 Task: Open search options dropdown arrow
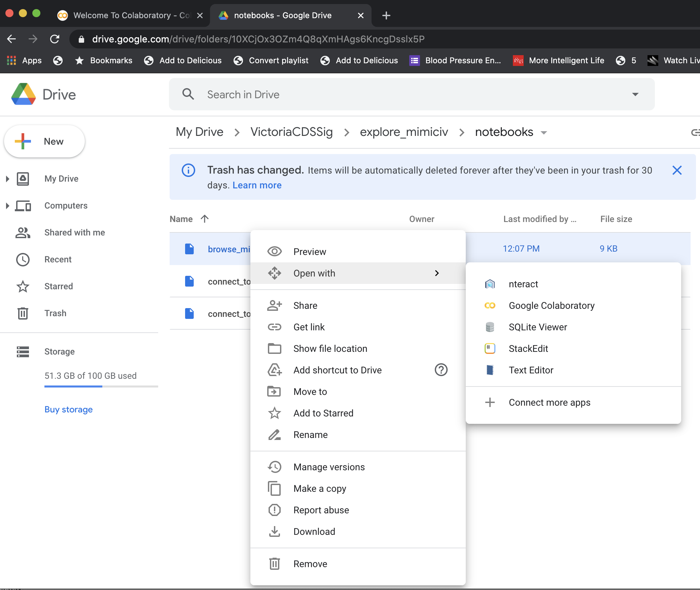point(635,95)
